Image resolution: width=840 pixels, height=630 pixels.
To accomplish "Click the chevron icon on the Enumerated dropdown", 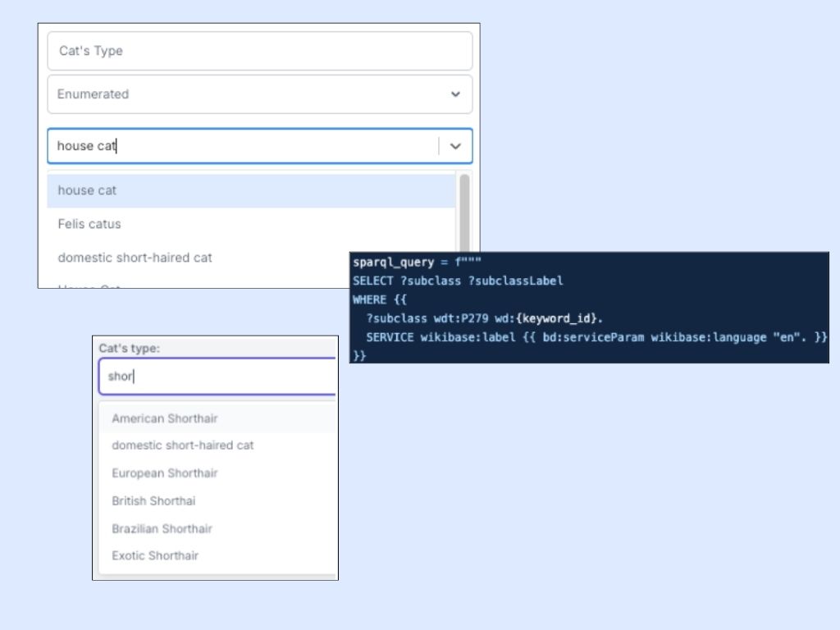I will (455, 94).
